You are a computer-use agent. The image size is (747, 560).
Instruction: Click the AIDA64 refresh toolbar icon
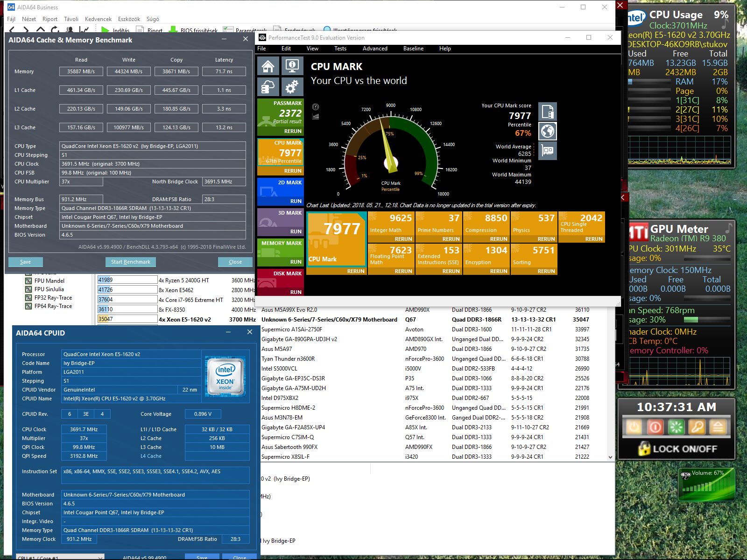[55, 30]
